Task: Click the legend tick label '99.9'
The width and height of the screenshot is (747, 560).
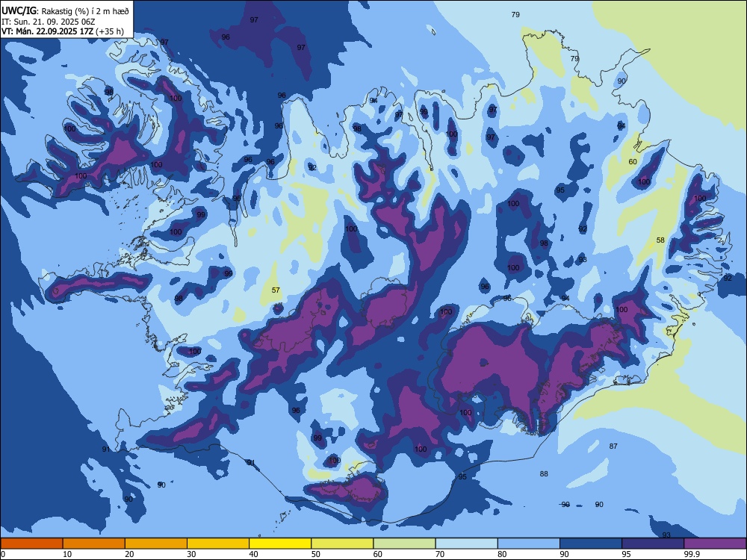Action: (x=691, y=554)
